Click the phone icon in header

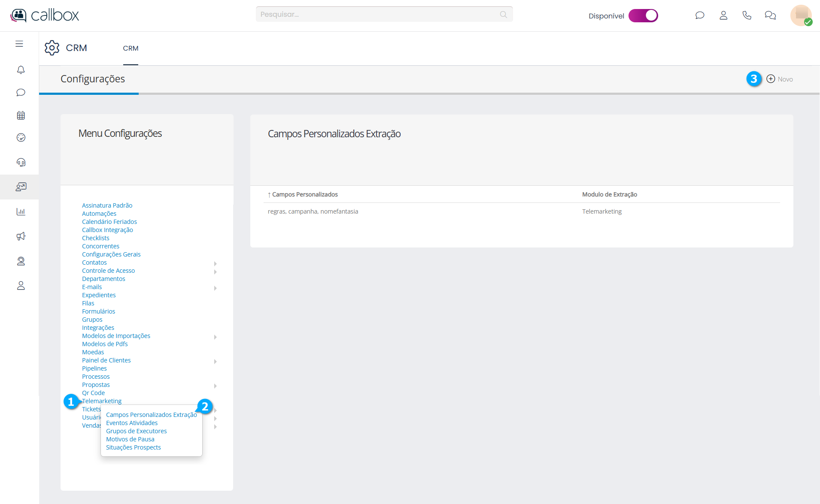coord(747,15)
